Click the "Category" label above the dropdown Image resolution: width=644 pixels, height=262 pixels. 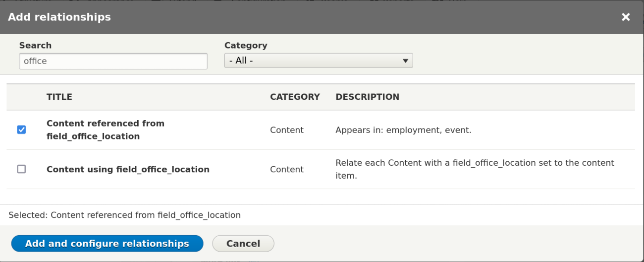[x=246, y=45]
